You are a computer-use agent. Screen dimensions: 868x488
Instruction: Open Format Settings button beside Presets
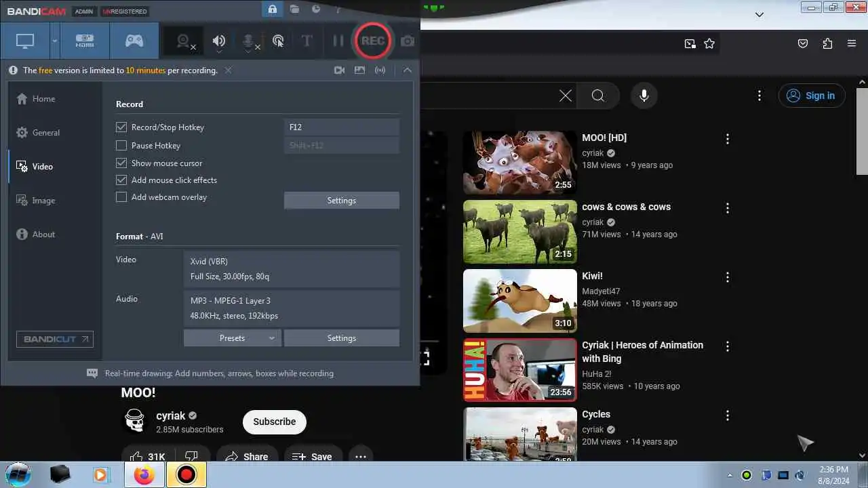point(342,338)
